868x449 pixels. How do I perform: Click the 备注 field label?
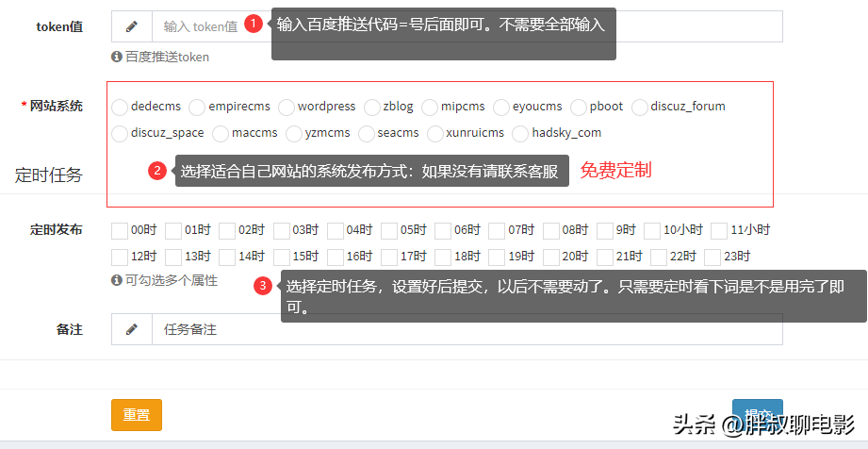pos(69,329)
